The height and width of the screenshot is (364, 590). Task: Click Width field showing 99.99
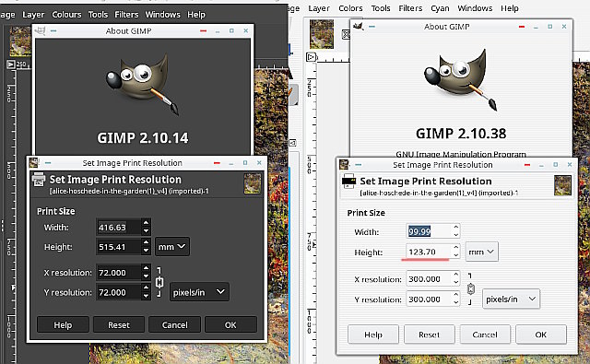click(x=429, y=231)
